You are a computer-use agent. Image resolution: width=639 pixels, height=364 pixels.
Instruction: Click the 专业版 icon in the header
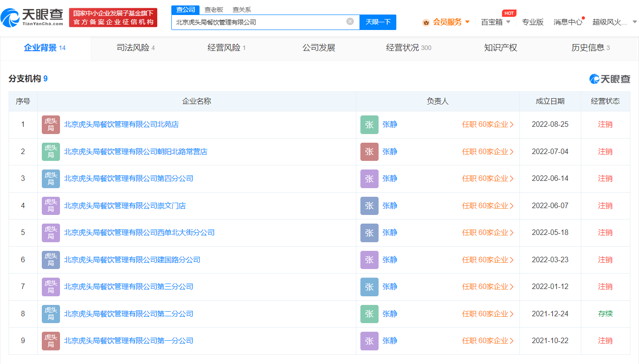point(532,21)
